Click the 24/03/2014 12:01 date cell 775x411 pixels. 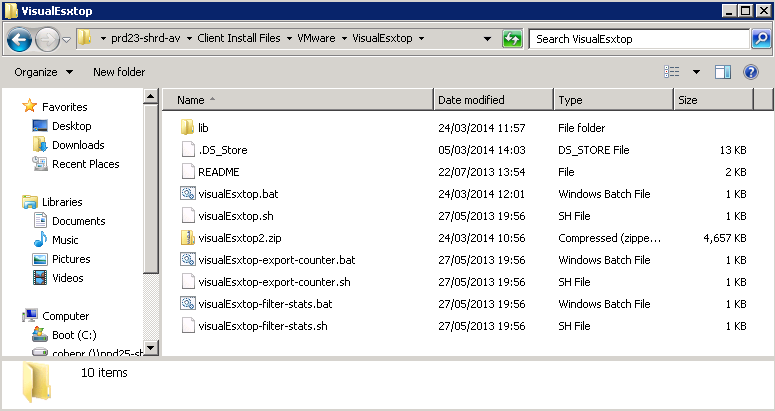(481, 194)
